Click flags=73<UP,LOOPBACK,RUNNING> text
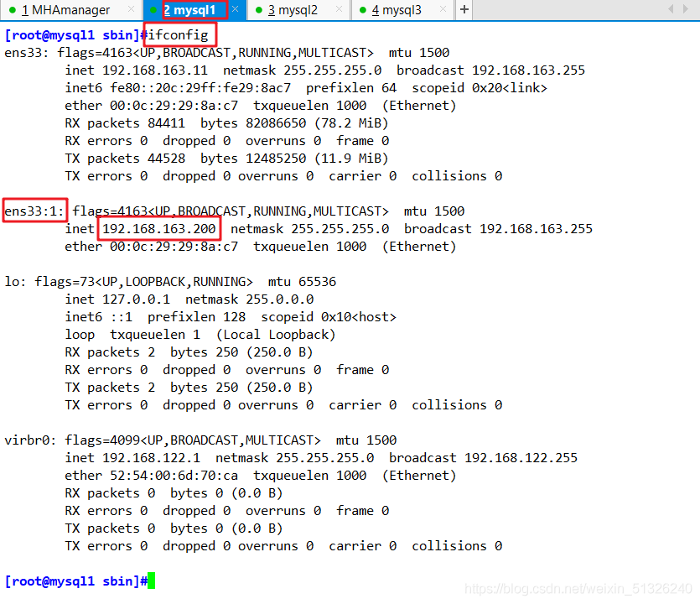 [143, 282]
